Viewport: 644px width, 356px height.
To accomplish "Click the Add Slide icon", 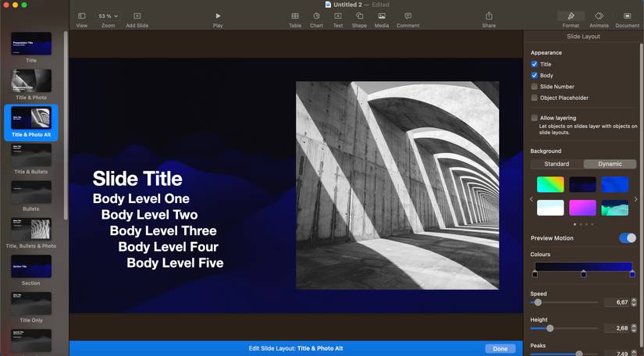I will click(137, 16).
